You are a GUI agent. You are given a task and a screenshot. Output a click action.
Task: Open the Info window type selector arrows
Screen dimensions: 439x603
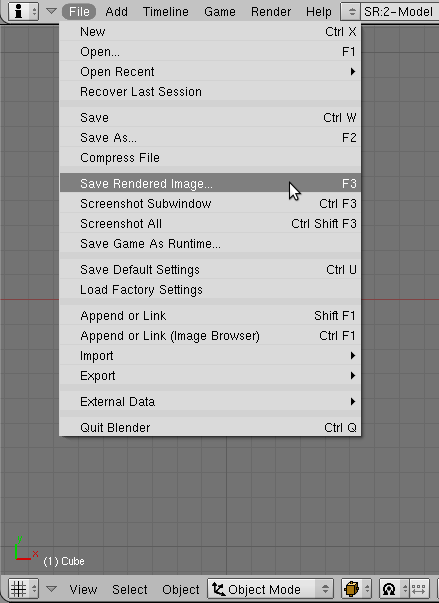34,11
